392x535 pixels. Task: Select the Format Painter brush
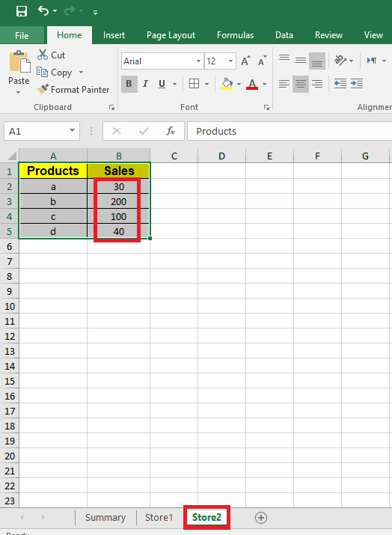point(73,89)
